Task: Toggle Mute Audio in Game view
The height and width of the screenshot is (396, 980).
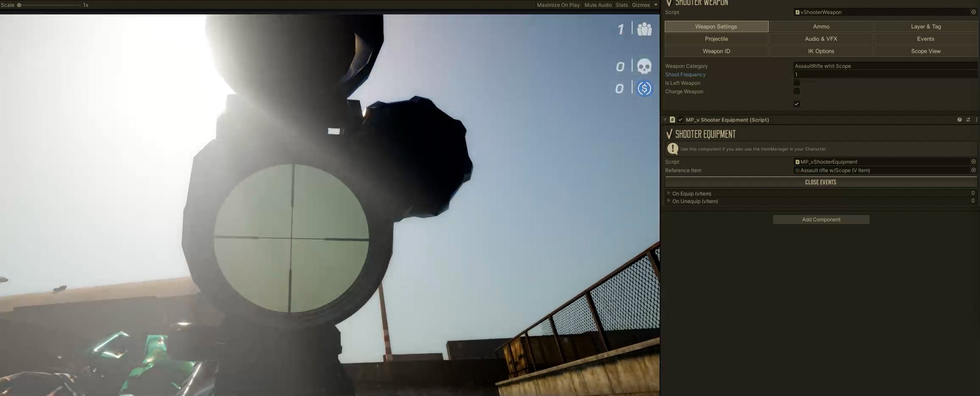Action: point(598,5)
